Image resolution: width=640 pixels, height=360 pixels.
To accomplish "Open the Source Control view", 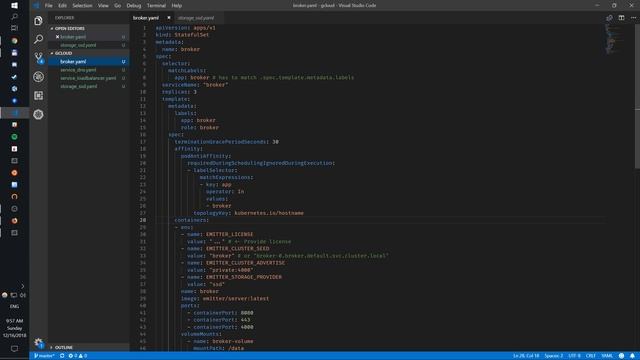I will pyautogui.click(x=38, y=58).
